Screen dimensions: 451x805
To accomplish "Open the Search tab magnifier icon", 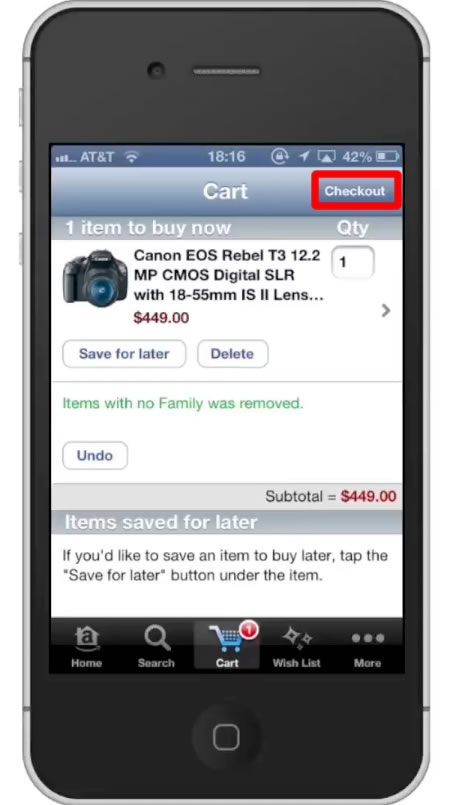I will point(157,638).
